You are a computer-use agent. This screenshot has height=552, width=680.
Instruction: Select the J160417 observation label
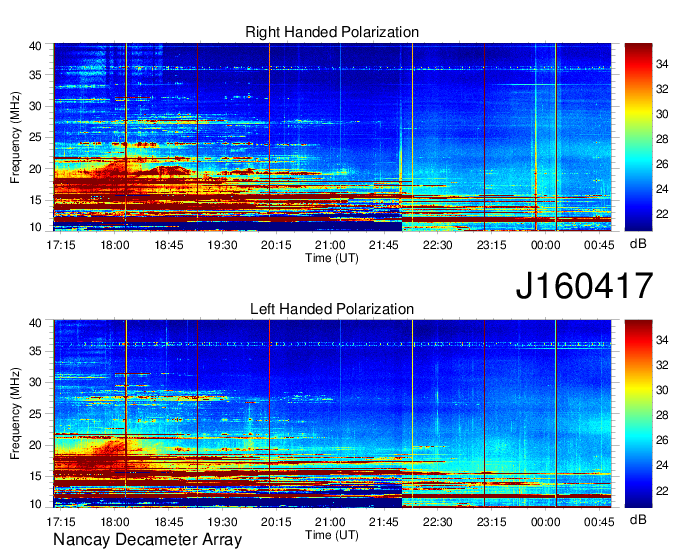coord(584,286)
